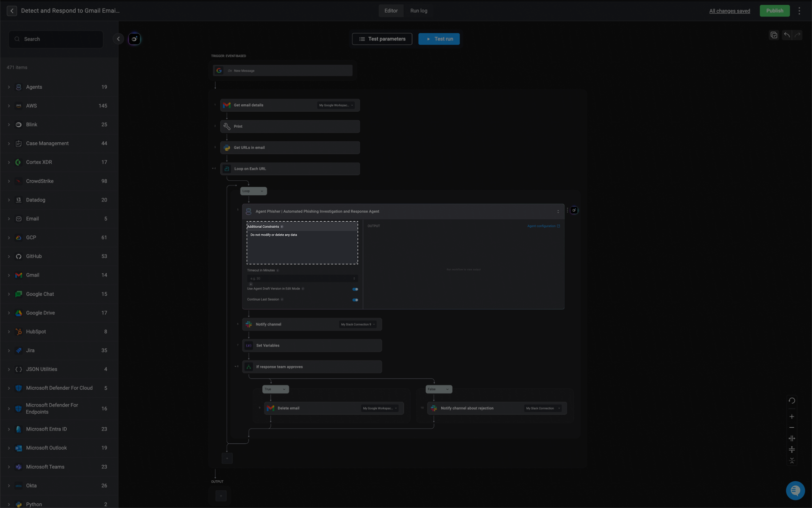This screenshot has width=812, height=508.
Task: Open connection dropdown on Delete email step
Action: click(380, 408)
